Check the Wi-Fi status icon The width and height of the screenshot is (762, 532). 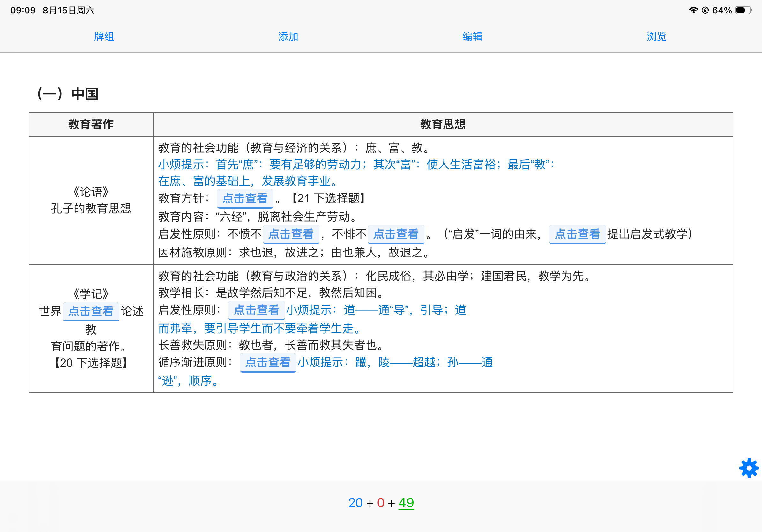(693, 10)
